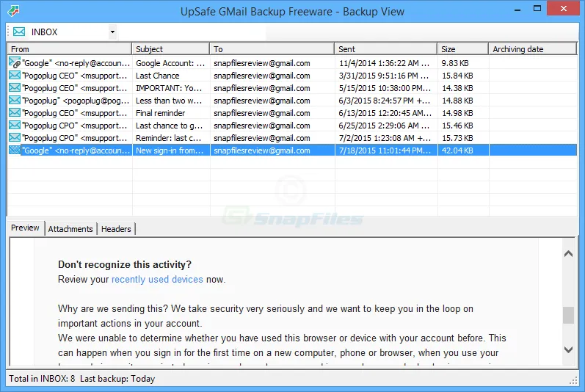Click envelope icon of New sign-in from... email
The height and width of the screenshot is (392, 585).
tap(15, 150)
